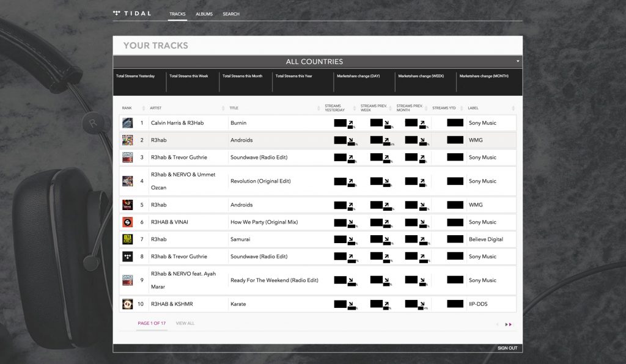Viewport: 626px width, 364px height.
Task: Click Total Streams this Year stat box
Action: 303,82
